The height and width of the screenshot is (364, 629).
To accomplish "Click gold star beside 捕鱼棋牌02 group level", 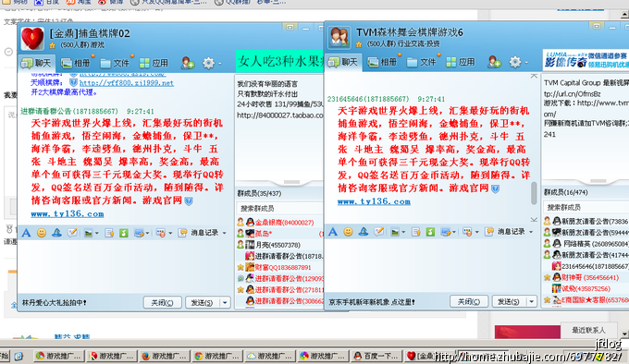I will point(52,45).
